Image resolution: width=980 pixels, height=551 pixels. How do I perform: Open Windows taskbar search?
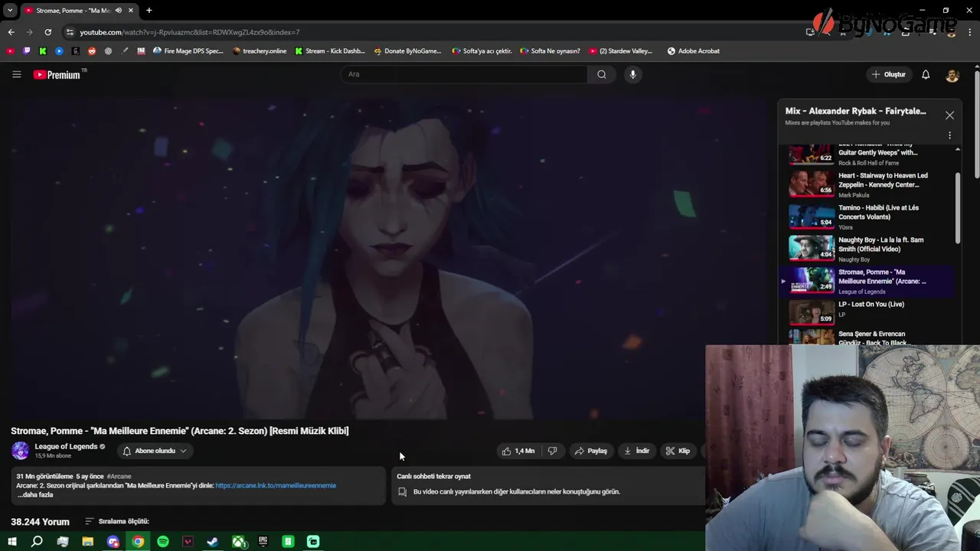click(37, 542)
